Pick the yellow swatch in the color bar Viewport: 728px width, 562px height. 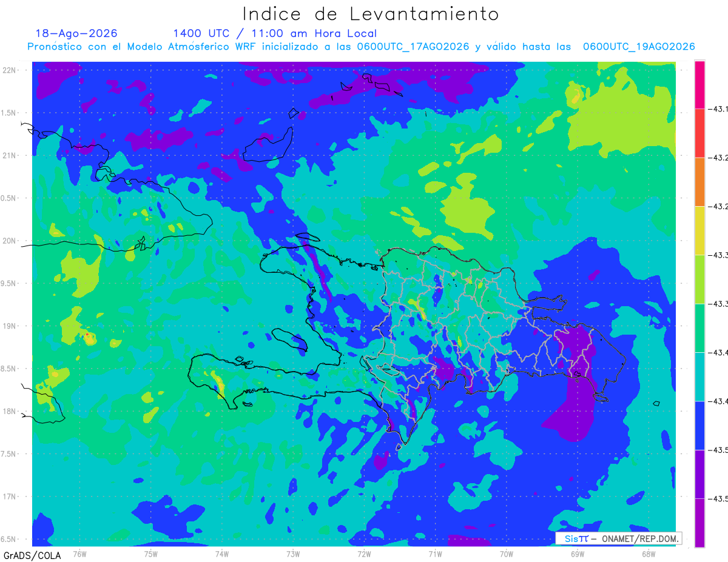(699, 230)
